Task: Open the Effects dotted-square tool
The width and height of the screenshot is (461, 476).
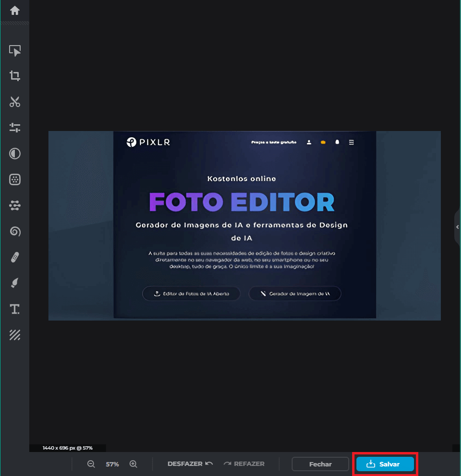Action: click(x=14, y=179)
